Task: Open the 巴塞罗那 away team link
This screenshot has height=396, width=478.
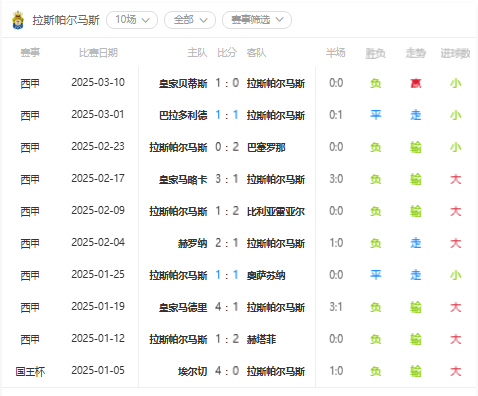Action: 266,147
